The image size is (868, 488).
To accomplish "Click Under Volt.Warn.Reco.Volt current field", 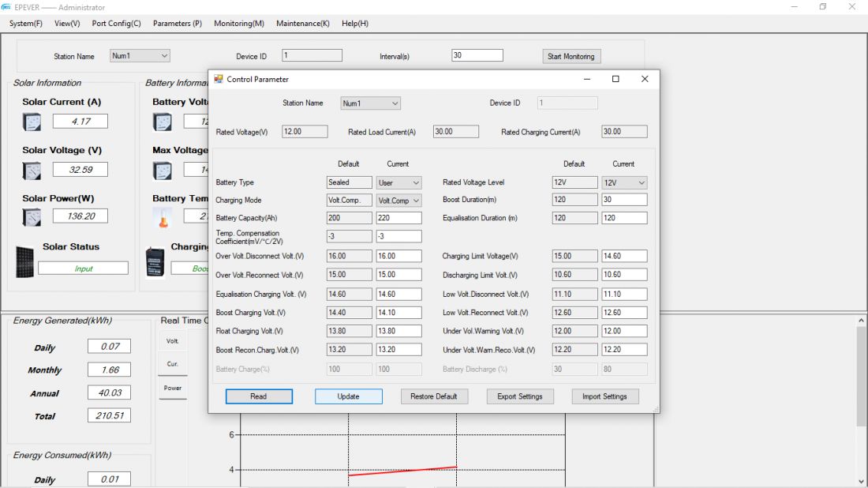I will click(x=624, y=350).
